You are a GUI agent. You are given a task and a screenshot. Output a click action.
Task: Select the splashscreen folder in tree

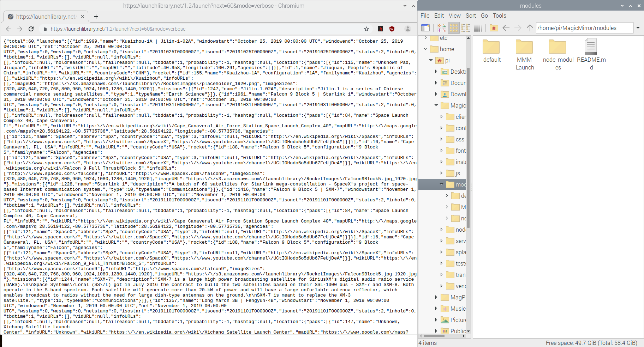[x=456, y=252]
